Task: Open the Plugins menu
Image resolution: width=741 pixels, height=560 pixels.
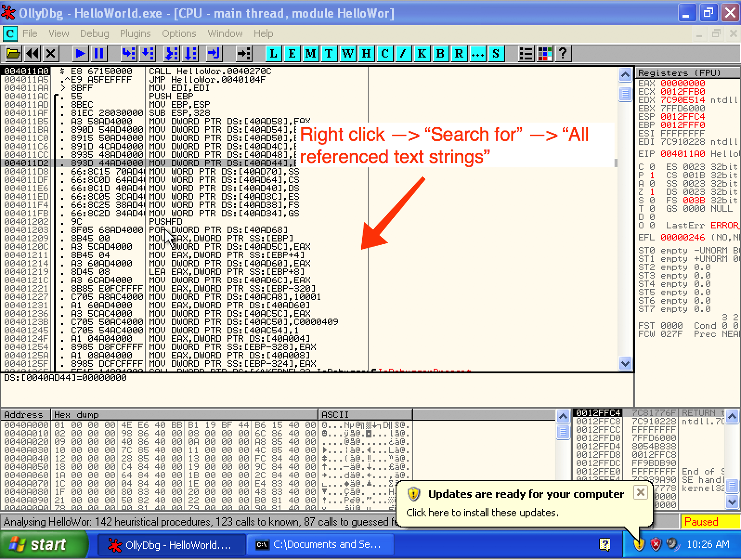Action: click(135, 33)
